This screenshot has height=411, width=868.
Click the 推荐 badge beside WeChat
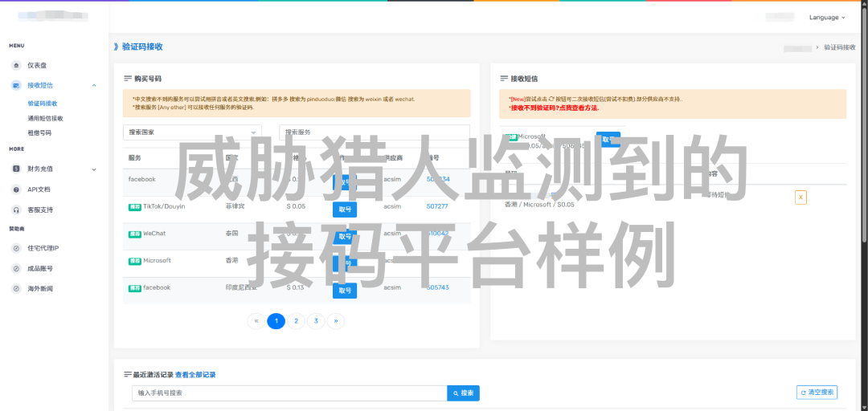135,234
